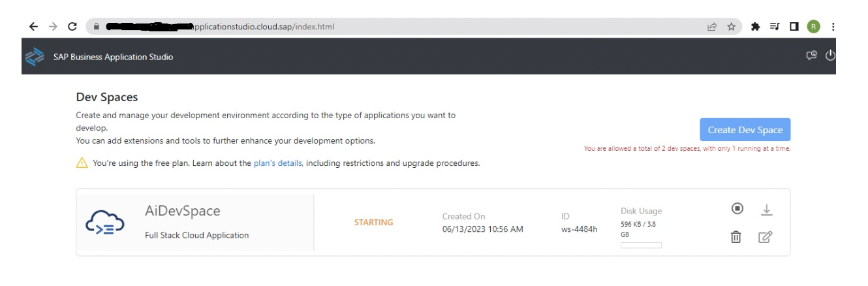Download AiDevSpace content with download icon
The height and width of the screenshot is (286, 868).
(766, 209)
